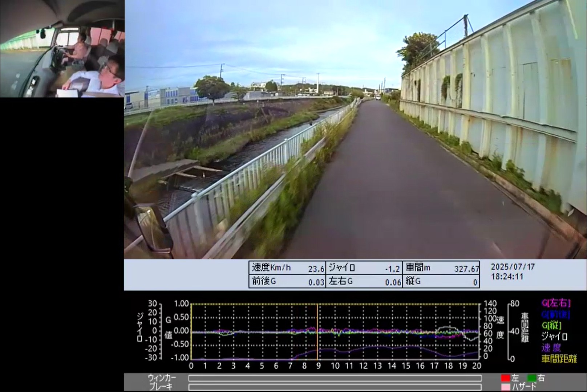Click the ウィンカー timeline bar

click(x=335, y=378)
